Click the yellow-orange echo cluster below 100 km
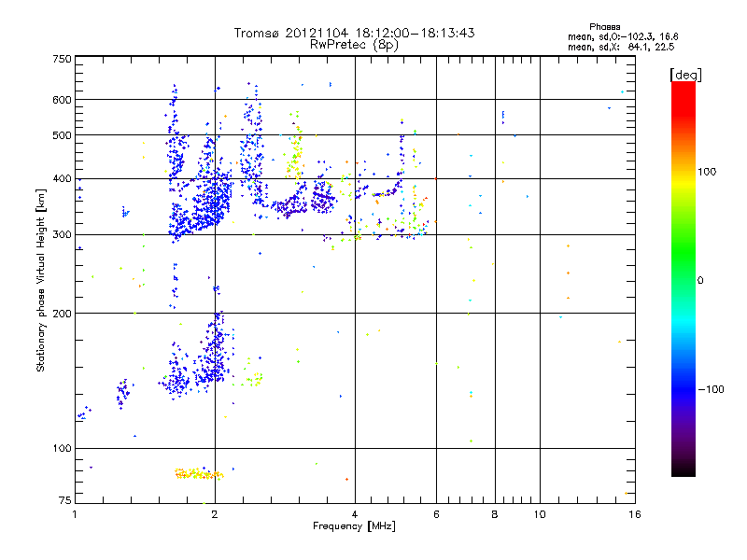This screenshot has width=747, height=560. (199, 473)
